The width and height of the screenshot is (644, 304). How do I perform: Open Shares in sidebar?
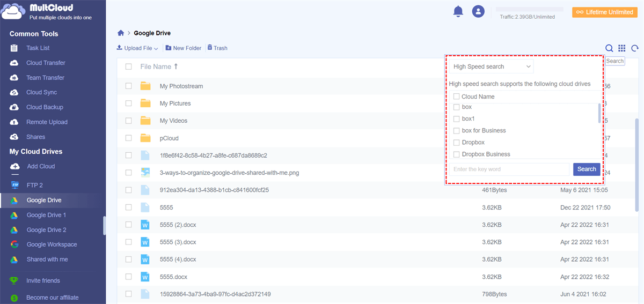tap(35, 137)
